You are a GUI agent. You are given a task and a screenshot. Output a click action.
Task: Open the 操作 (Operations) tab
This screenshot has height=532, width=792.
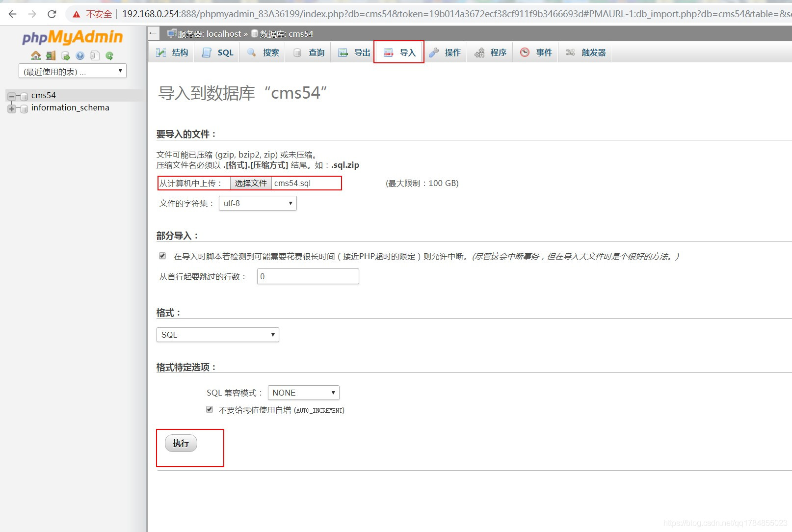[445, 53]
